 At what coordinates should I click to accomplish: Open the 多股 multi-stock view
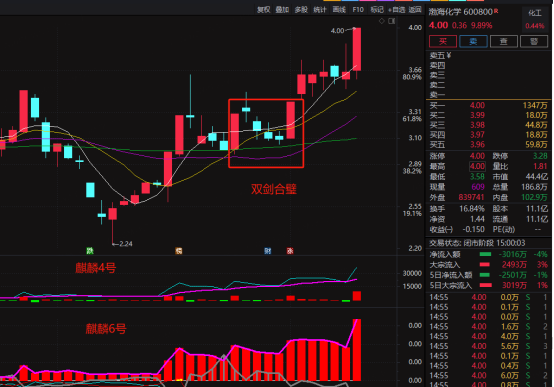(x=301, y=10)
